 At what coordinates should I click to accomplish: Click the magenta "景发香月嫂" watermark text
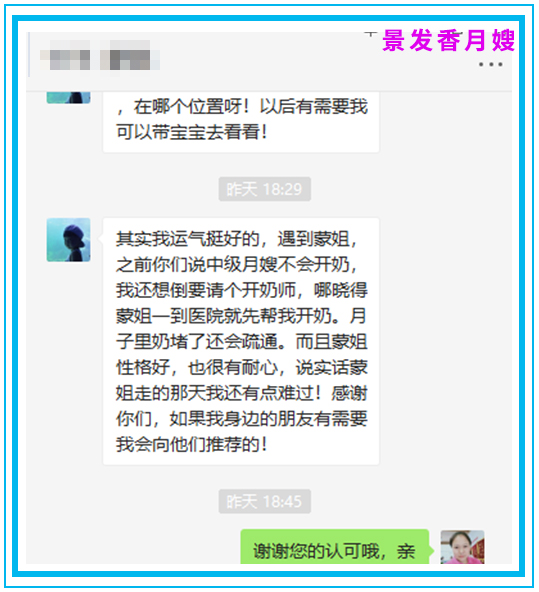pos(448,40)
